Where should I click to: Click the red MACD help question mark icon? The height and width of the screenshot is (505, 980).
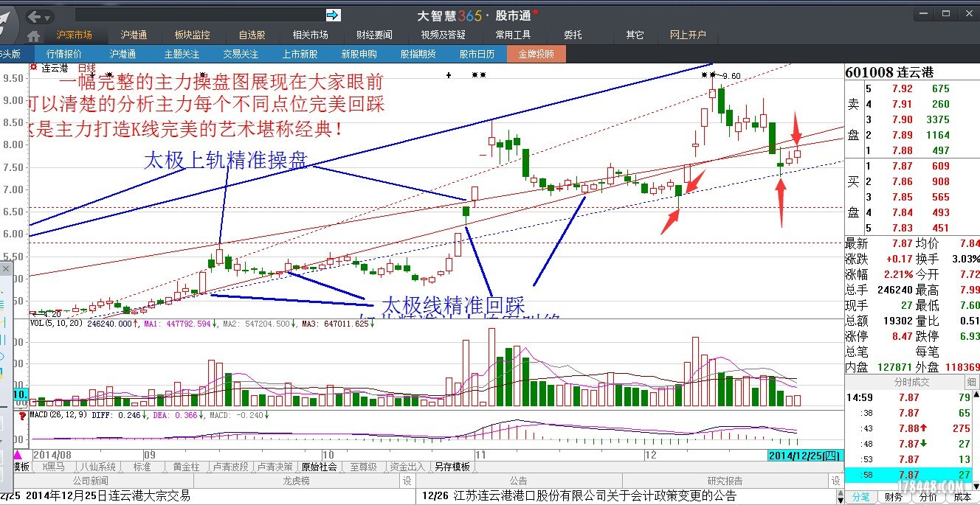[x=22, y=415]
